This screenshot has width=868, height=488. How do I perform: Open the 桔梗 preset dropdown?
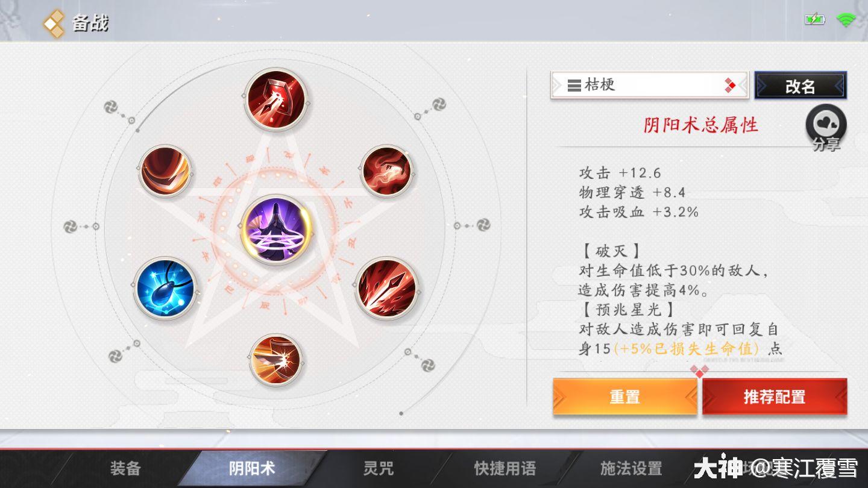(x=650, y=86)
